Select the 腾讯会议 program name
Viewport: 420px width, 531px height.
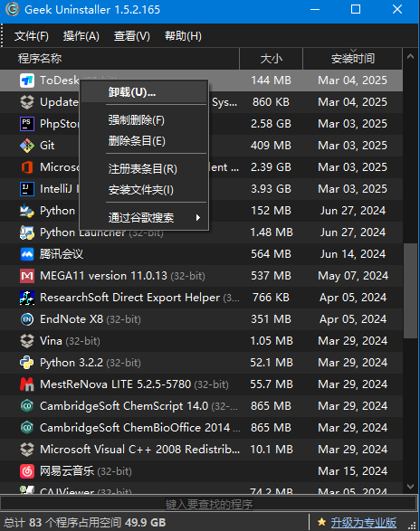62,254
